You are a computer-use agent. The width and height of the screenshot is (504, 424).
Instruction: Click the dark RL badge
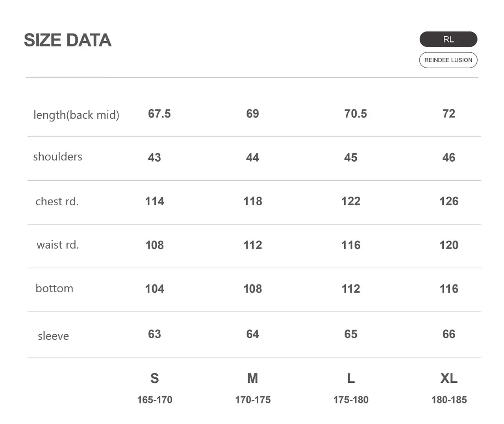(x=448, y=39)
